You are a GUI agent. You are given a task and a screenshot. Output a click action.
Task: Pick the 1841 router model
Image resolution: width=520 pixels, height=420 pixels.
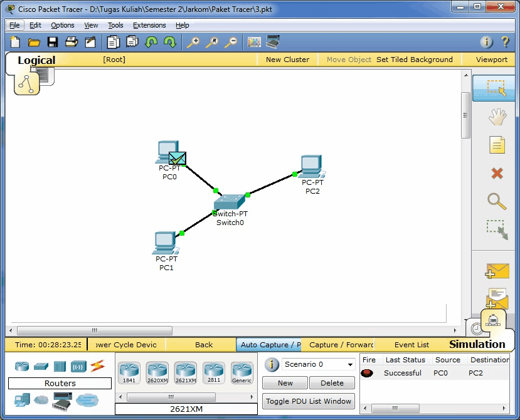[x=129, y=373]
